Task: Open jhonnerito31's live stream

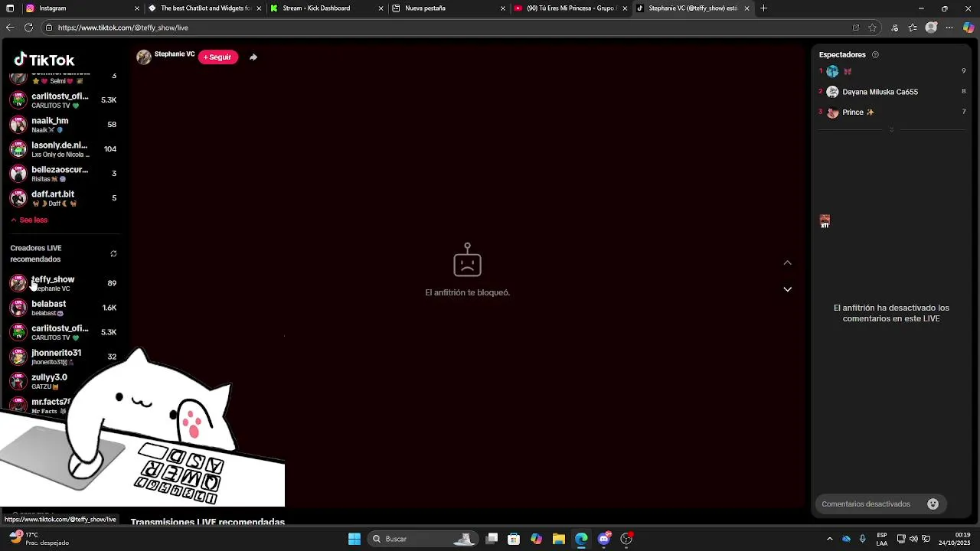Action: (x=63, y=357)
